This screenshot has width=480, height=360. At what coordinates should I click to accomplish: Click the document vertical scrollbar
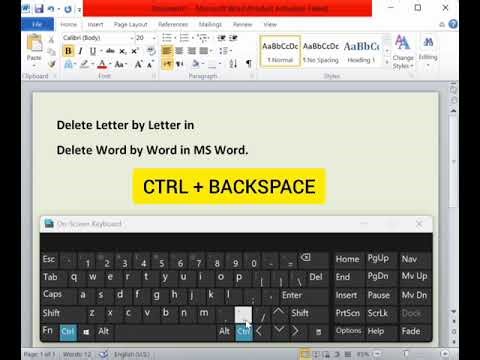coord(453,163)
